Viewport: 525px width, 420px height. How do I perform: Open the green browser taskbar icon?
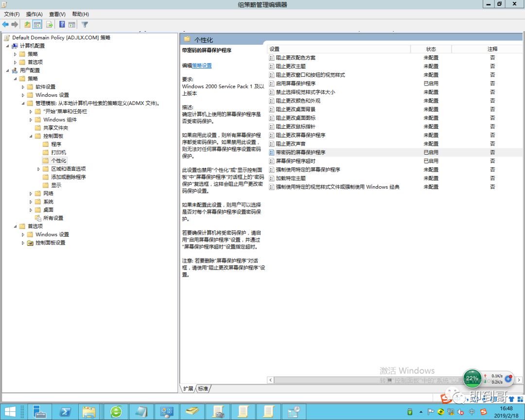tap(116, 412)
